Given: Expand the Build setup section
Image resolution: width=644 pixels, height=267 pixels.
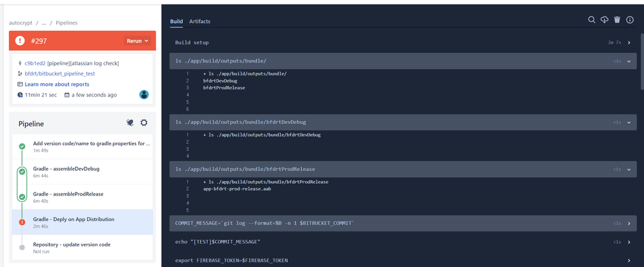Looking at the screenshot, I should click(x=629, y=43).
